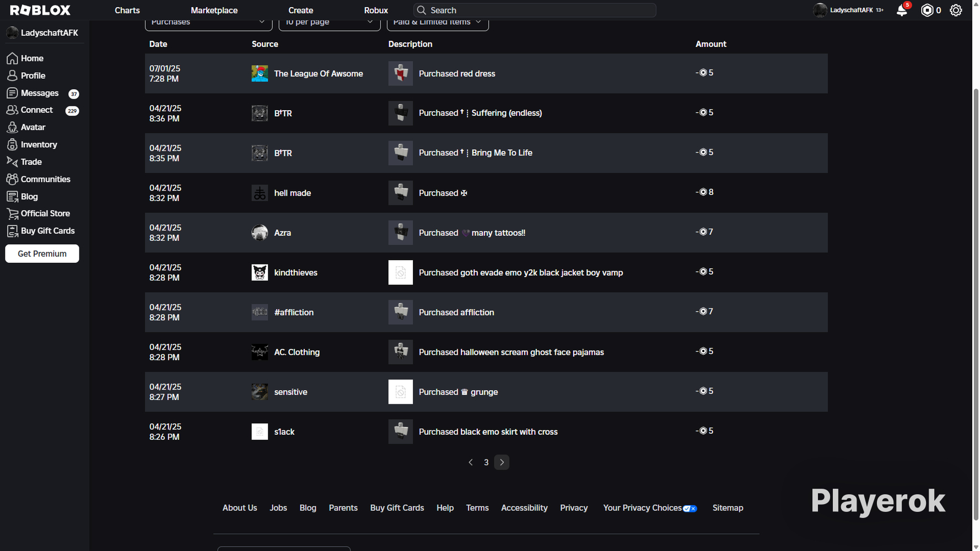Screen dimensions: 980x551
Task: Open the notifications bell
Action: [x=902, y=10]
